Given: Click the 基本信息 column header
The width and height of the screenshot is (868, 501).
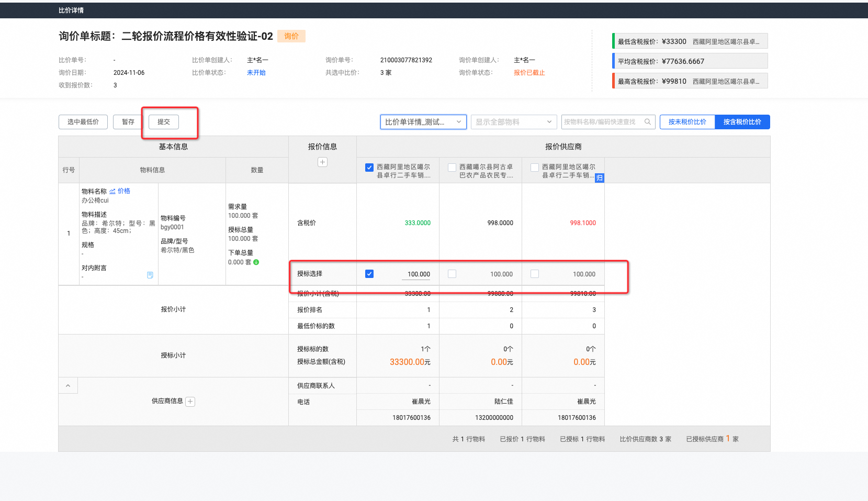Looking at the screenshot, I should 173,147.
